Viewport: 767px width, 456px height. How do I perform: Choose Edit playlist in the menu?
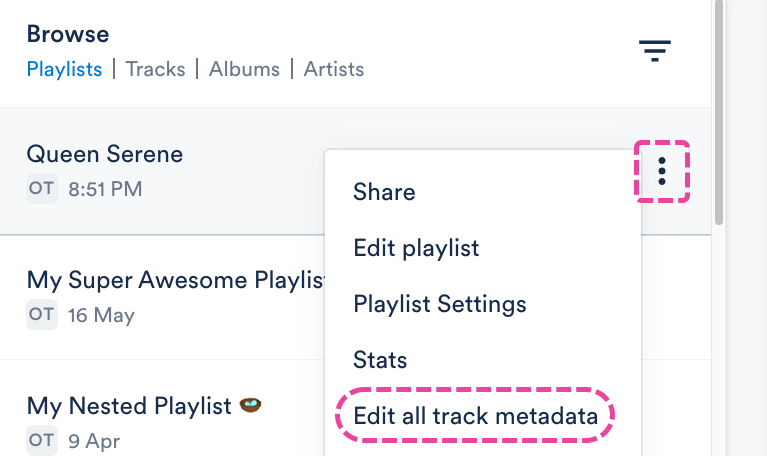coord(416,247)
